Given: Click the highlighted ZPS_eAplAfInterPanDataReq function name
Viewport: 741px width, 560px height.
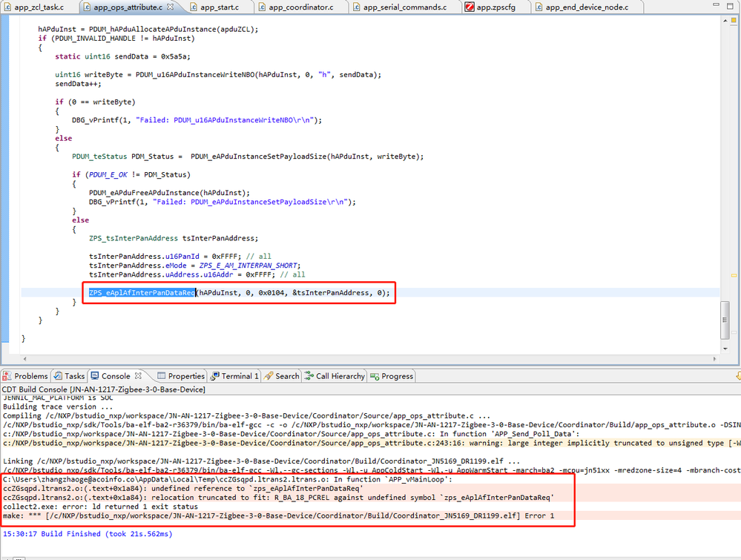Looking at the screenshot, I should (142, 292).
